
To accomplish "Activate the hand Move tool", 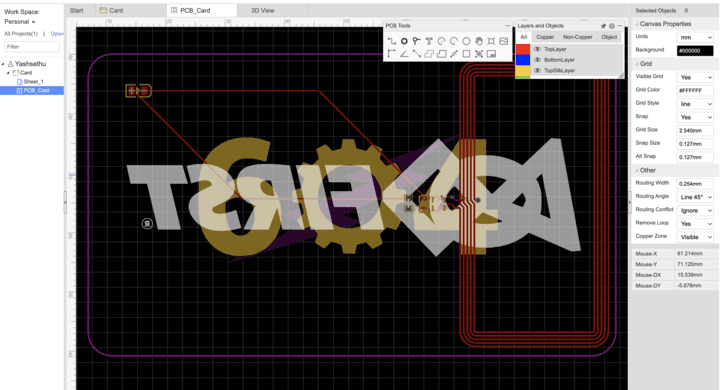I will tap(478, 41).
